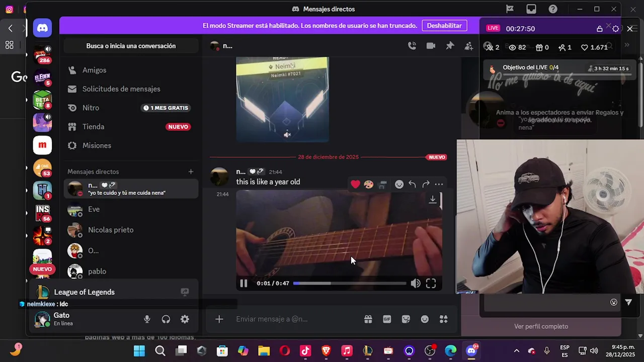Open the GIF picker
This screenshot has height=362, width=644.
[387, 319]
